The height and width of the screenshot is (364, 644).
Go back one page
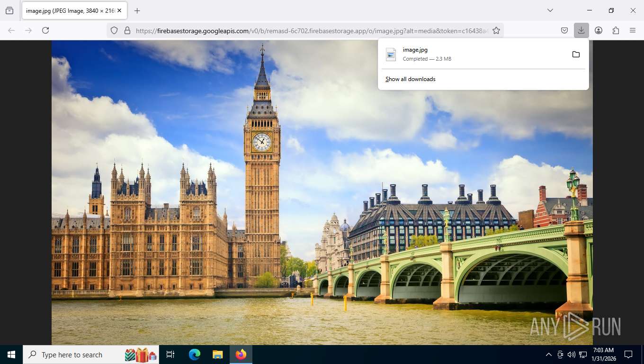pos(11,30)
